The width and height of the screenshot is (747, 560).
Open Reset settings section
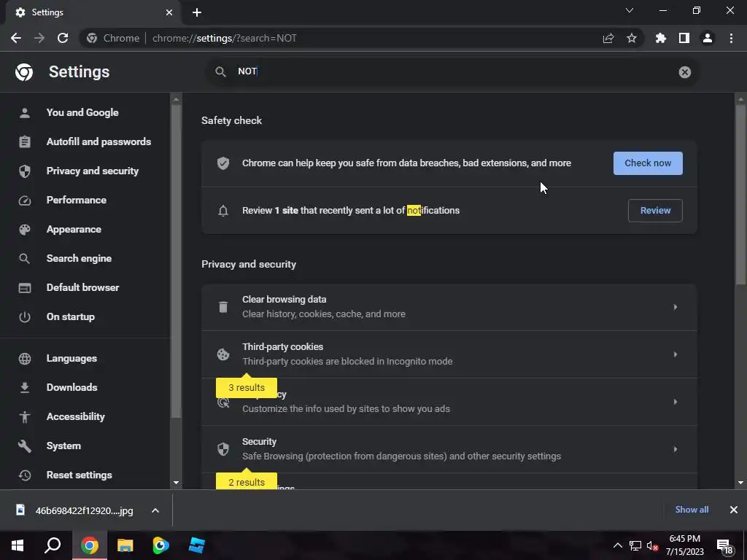point(79,475)
